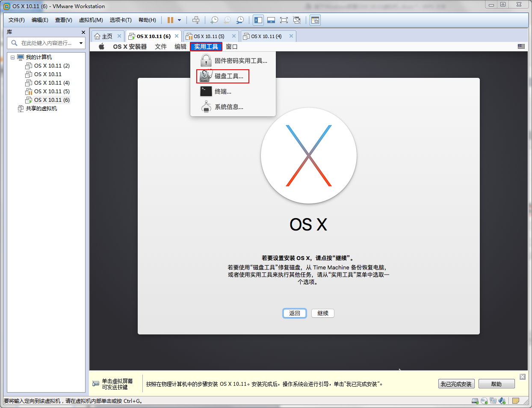Click the CD/DVD drive status icon
Viewport: 532px width, 408px height.
click(484, 401)
